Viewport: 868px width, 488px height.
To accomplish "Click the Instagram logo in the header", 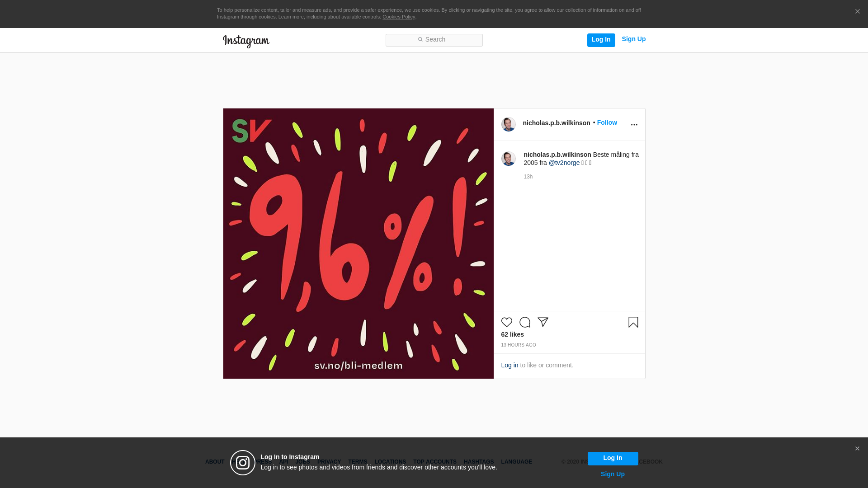I will [246, 41].
